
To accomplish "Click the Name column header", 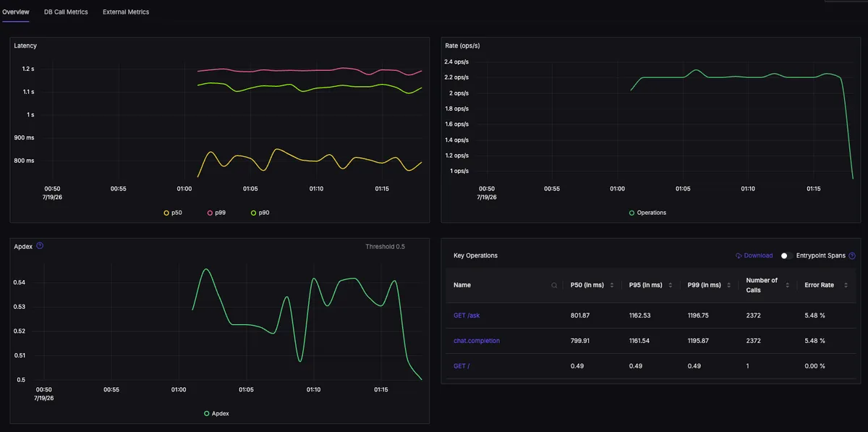I will [x=462, y=285].
